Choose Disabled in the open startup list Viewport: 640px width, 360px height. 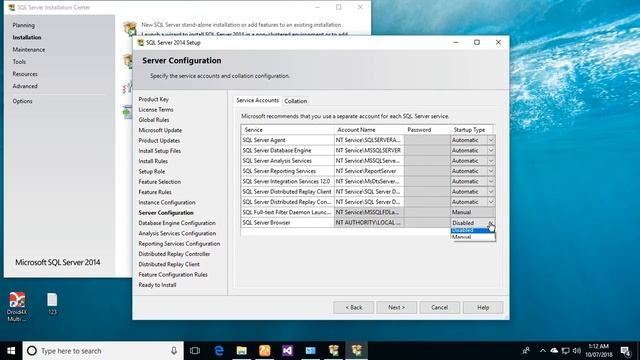473,230
